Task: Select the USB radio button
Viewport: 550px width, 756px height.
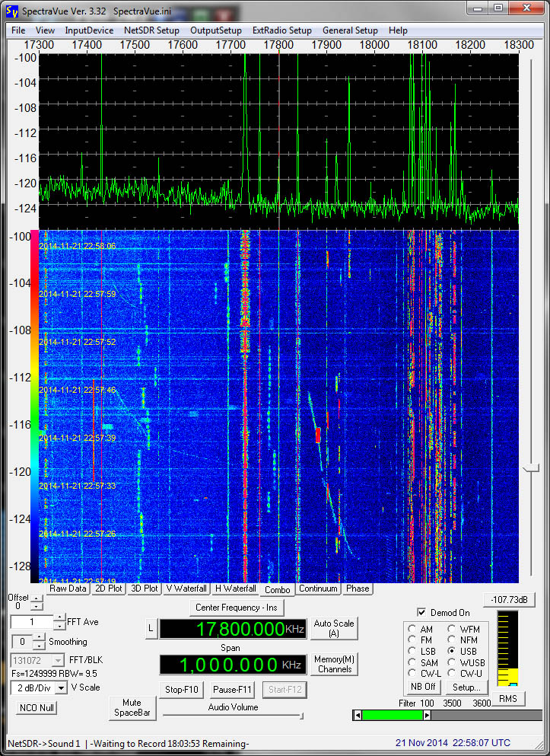Action: pos(452,651)
